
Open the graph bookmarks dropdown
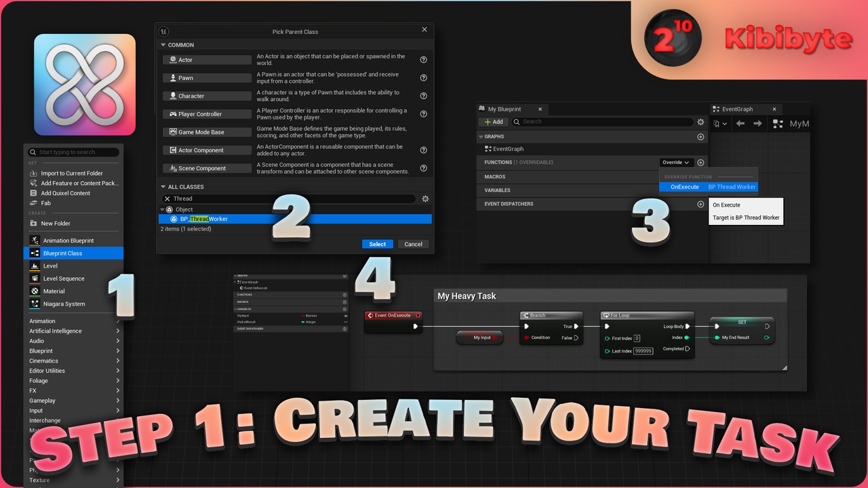coord(719,124)
